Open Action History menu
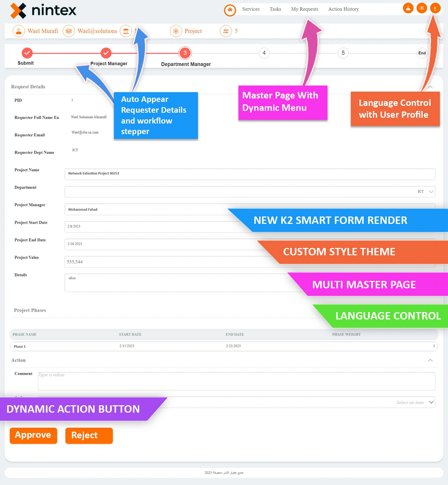The width and height of the screenshot is (448, 485). point(344,9)
